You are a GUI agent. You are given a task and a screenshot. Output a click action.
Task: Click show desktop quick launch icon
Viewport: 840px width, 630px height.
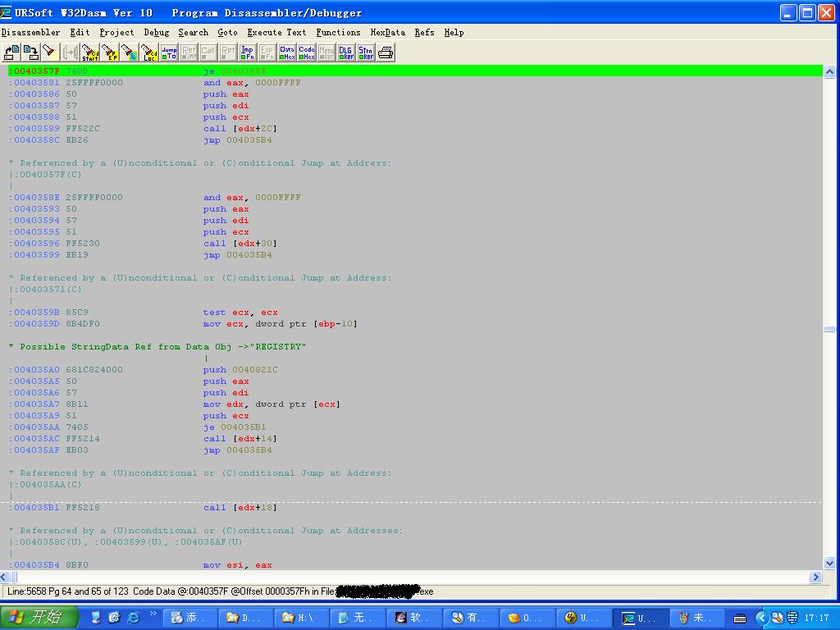(95, 618)
